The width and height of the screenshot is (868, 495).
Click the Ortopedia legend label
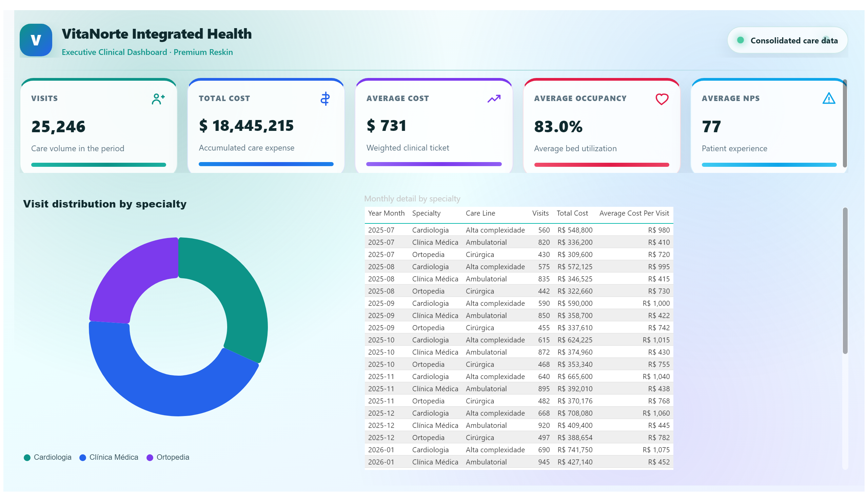[173, 457]
